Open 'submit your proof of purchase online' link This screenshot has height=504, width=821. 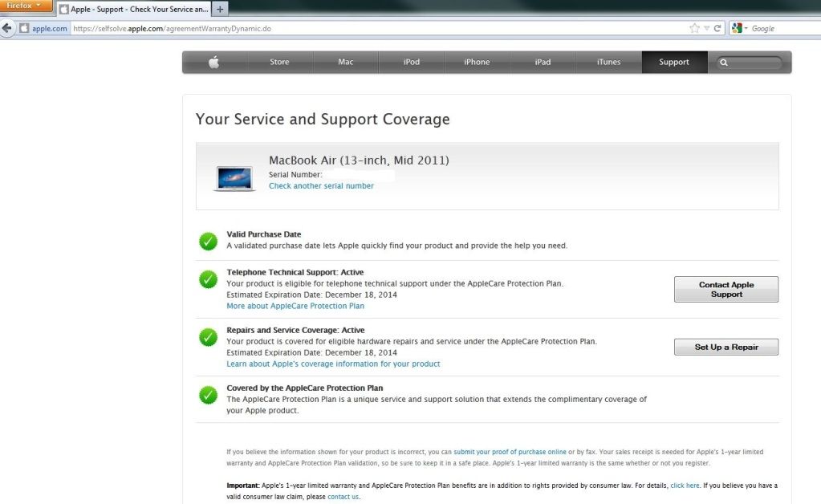click(510, 452)
